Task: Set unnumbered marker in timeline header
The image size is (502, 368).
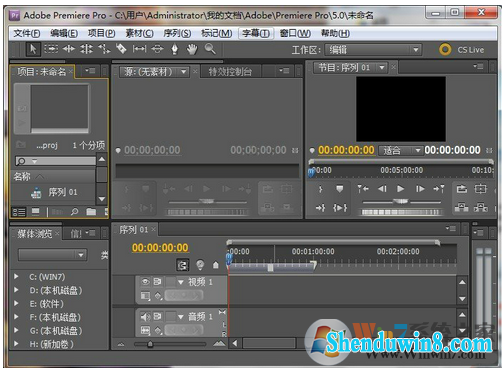Action: click(x=216, y=265)
